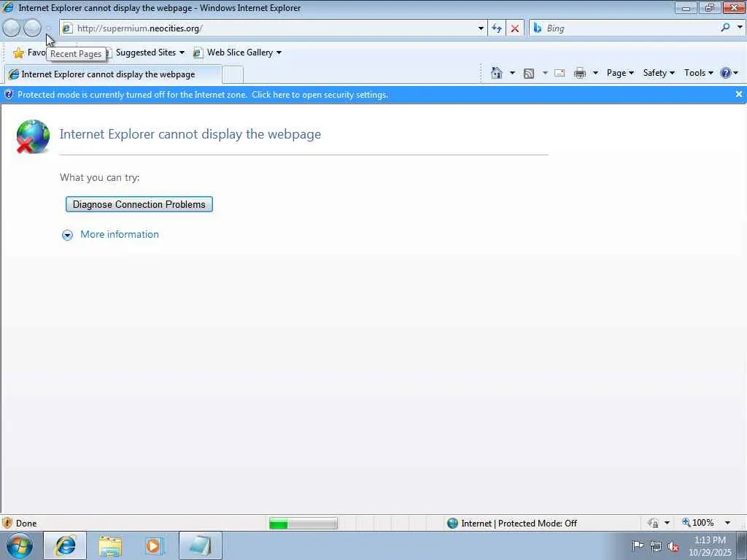Expand the More information section arrow

(x=67, y=235)
